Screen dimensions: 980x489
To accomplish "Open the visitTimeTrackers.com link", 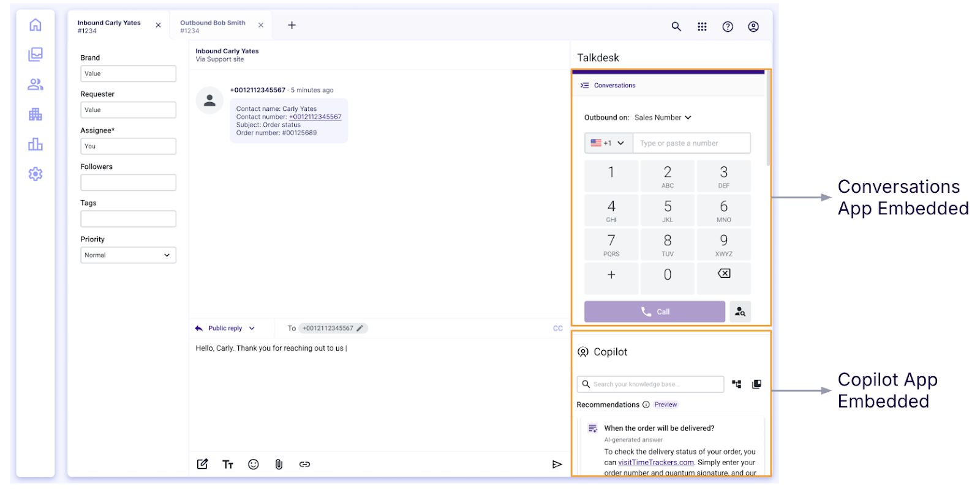I will pos(656,463).
